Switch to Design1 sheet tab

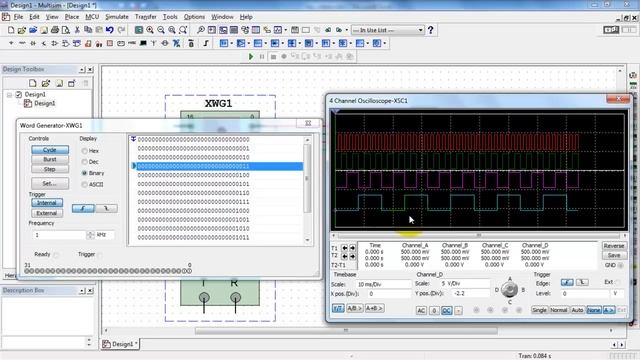pos(119,344)
